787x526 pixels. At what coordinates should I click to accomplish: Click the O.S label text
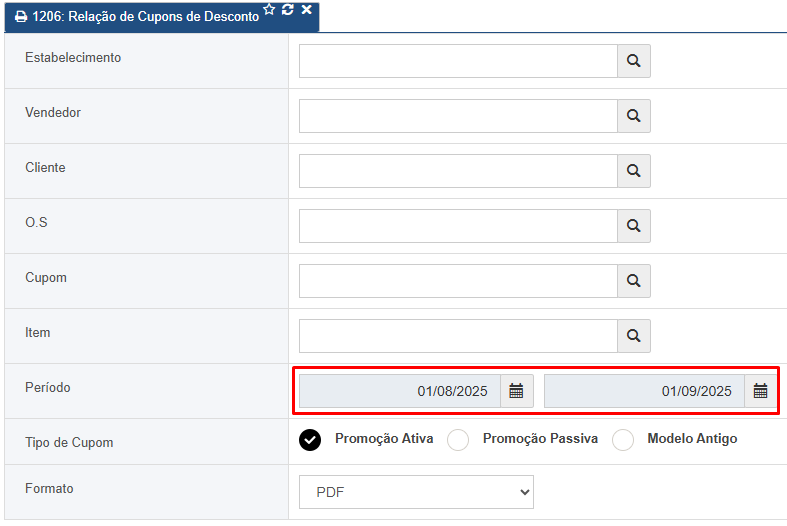click(36, 222)
